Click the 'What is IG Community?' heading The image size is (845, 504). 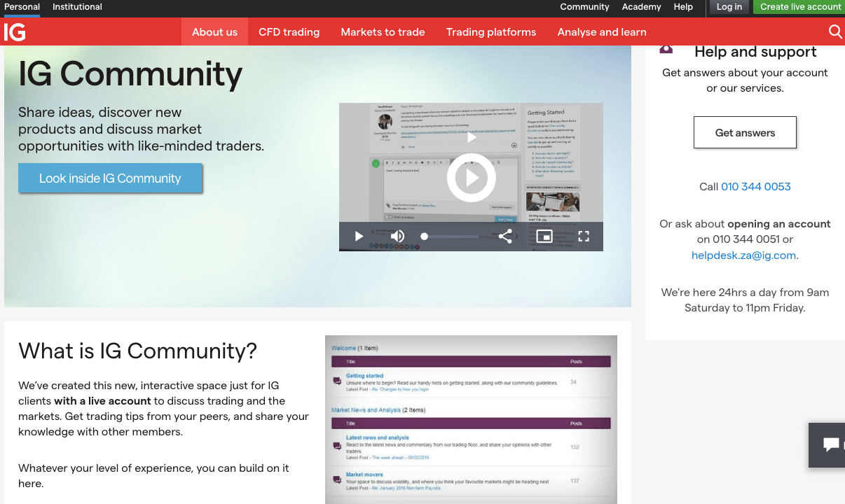(x=137, y=351)
